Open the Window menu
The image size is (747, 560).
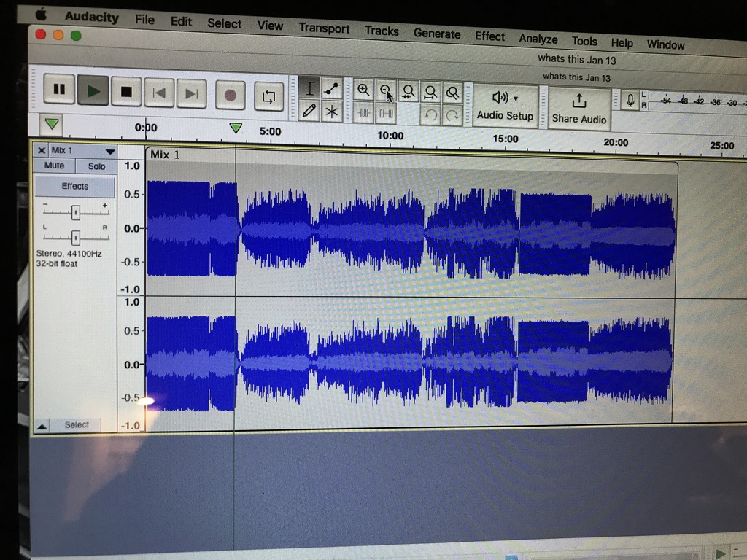coord(665,44)
